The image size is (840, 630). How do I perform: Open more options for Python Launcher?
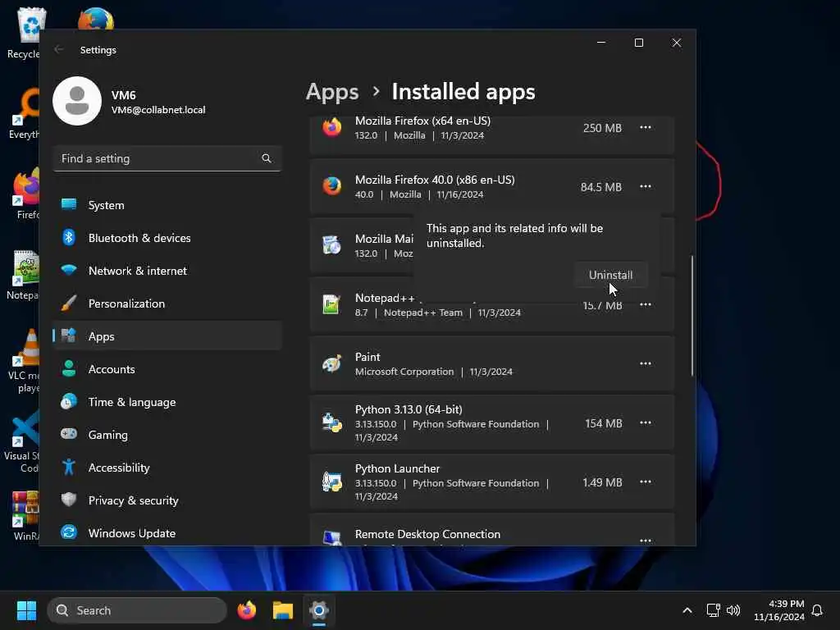point(645,482)
